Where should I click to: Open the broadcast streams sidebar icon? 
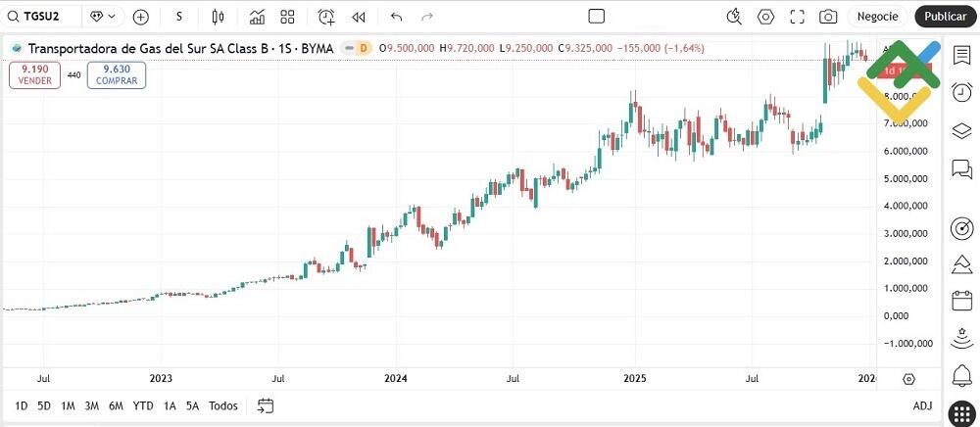pos(961,338)
